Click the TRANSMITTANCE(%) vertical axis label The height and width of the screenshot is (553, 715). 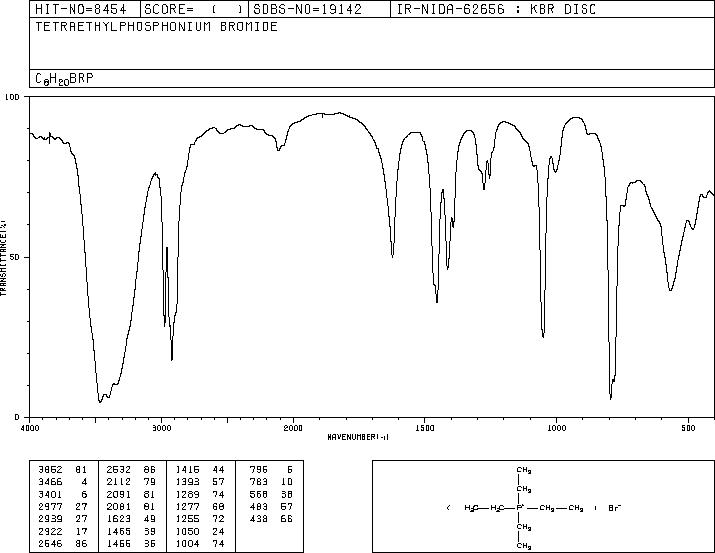point(3,258)
